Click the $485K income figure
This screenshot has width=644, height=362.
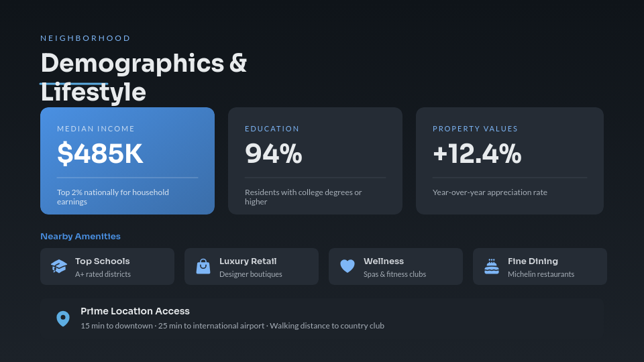point(100,154)
